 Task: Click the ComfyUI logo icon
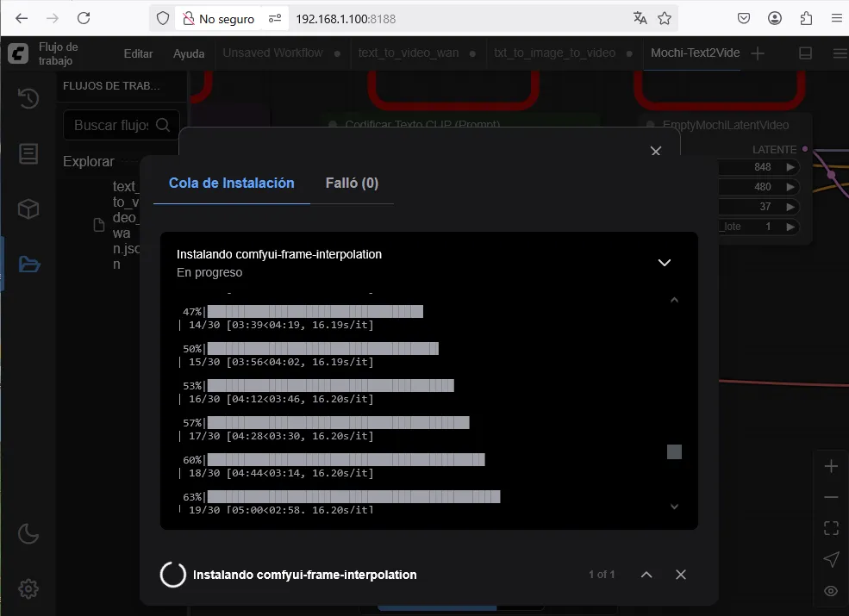pos(18,53)
